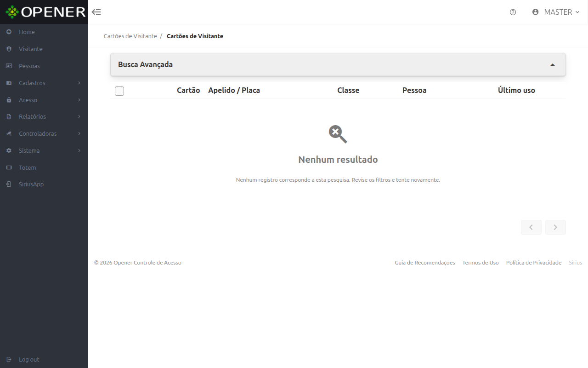Viewport: 588px width, 368px height.
Task: Open the help question-mark icon
Action: (513, 12)
